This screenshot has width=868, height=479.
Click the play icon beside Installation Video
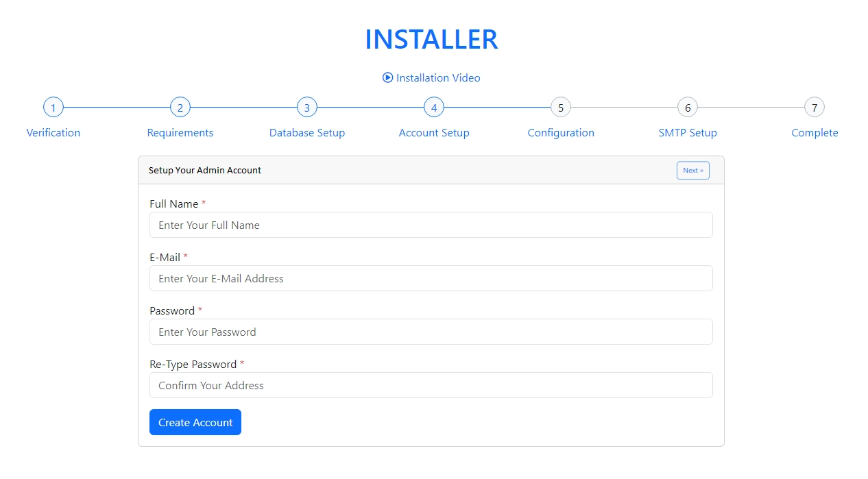(387, 78)
